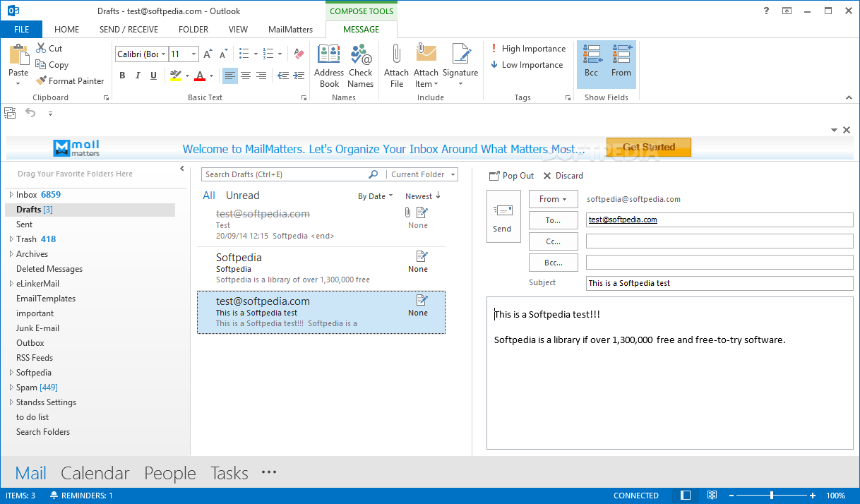The width and height of the screenshot is (860, 504).
Task: Increase font size with Grow Font
Action: 208,54
